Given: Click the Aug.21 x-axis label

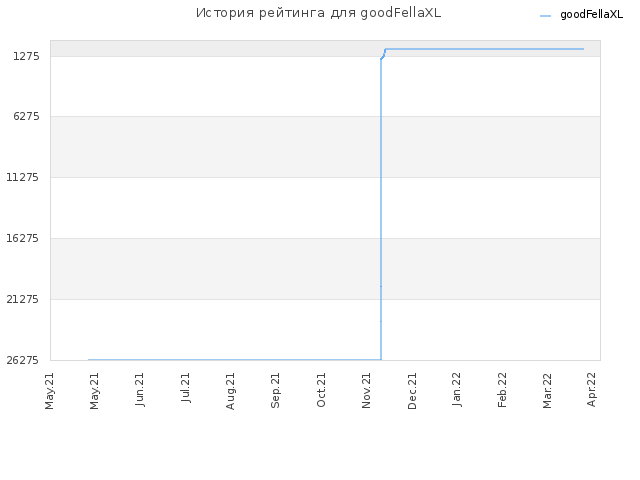Looking at the screenshot, I should coord(230,391).
